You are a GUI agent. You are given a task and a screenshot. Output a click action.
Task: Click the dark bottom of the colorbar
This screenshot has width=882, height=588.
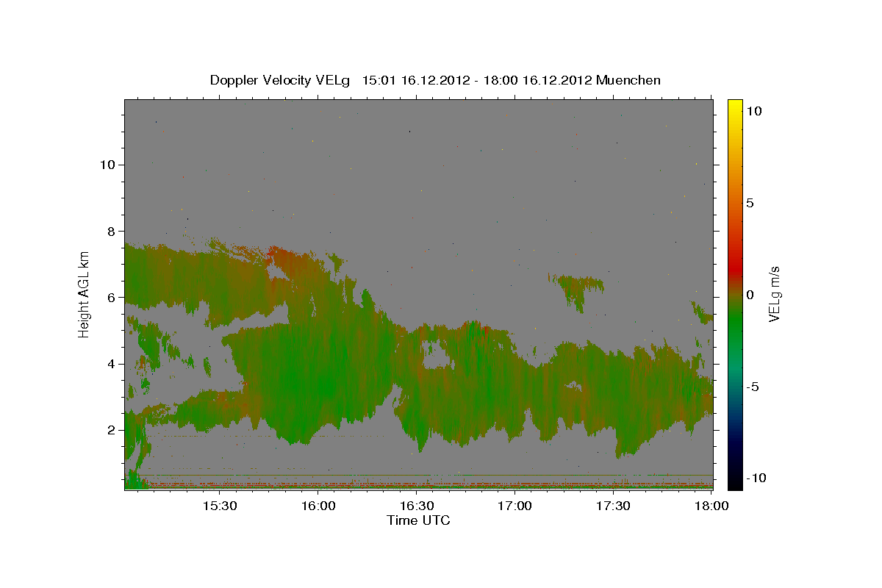pyautogui.click(x=734, y=478)
